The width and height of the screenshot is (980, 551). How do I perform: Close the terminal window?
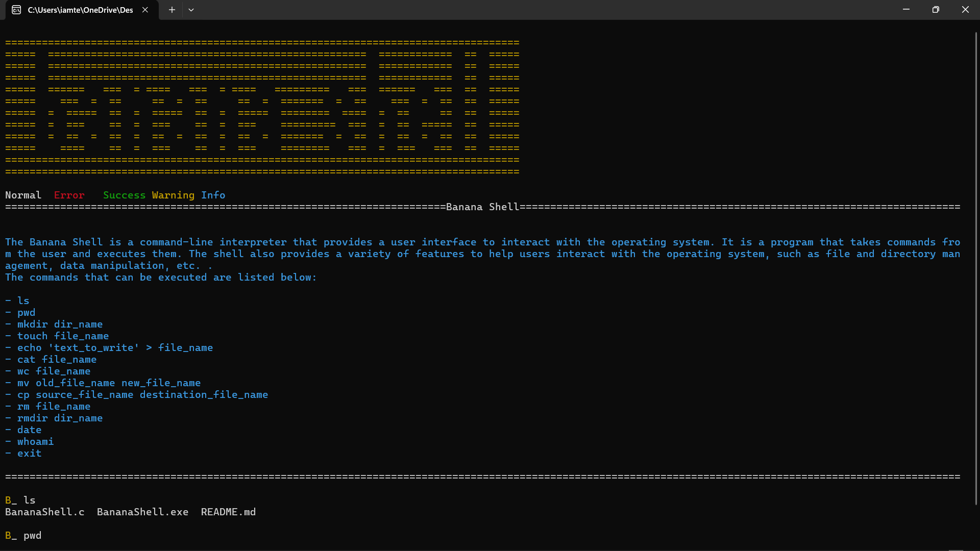click(965, 10)
